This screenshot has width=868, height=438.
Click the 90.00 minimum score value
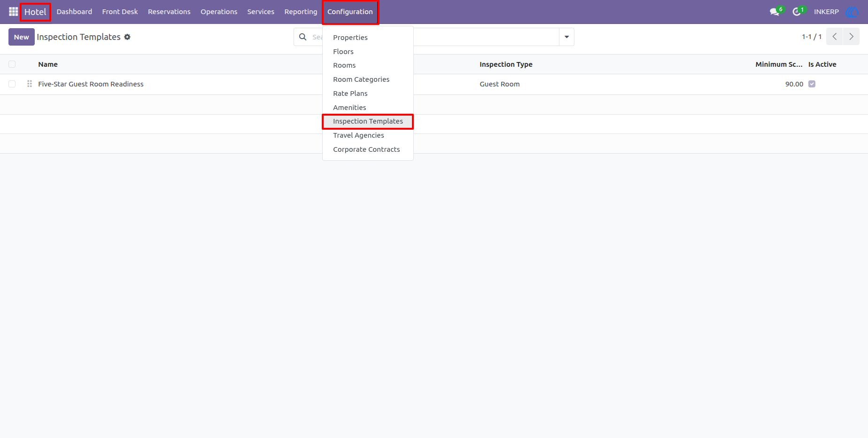[794, 84]
